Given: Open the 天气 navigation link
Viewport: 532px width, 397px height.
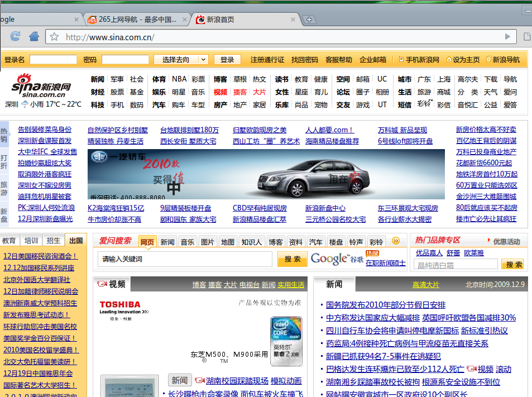Looking at the screenshot, I should pos(491,92).
